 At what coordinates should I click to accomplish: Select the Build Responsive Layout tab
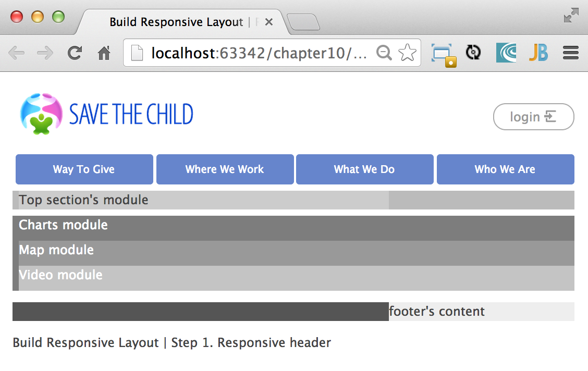pyautogui.click(x=176, y=22)
